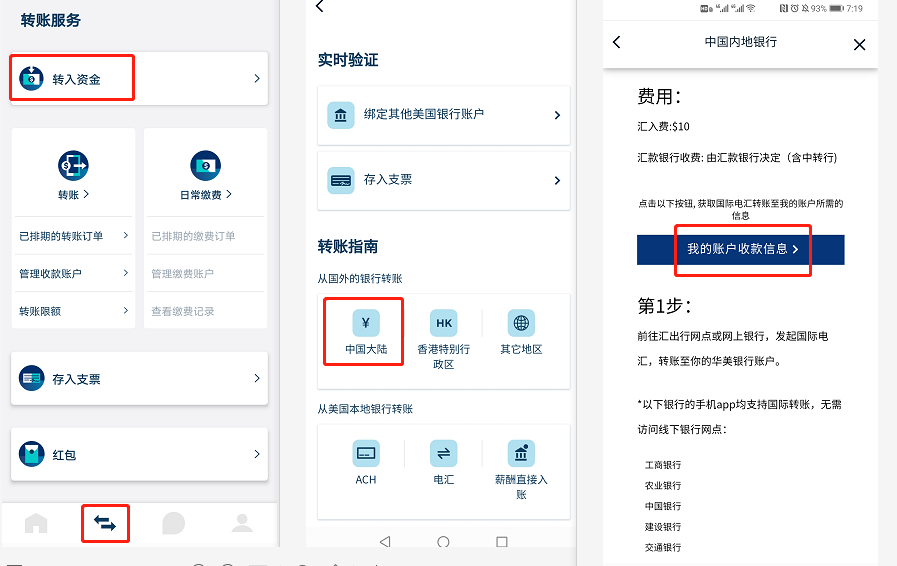The image size is (897, 566).
Task: Open the chat messages tab
Action: pos(173,523)
